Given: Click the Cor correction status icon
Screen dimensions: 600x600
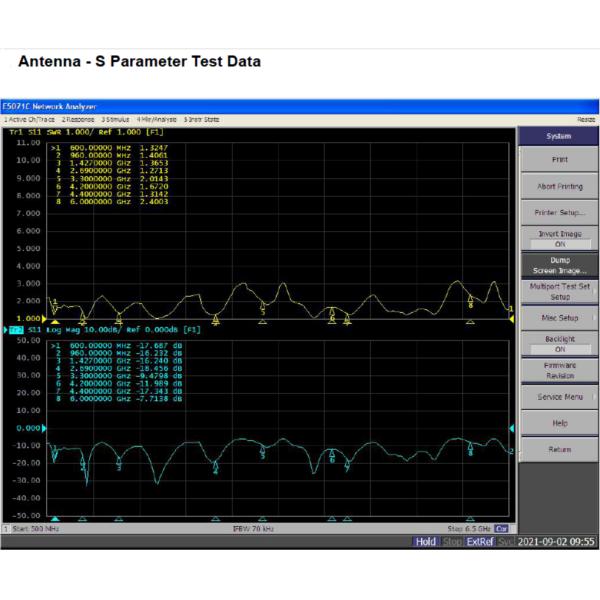Looking at the screenshot, I should pos(502,528).
